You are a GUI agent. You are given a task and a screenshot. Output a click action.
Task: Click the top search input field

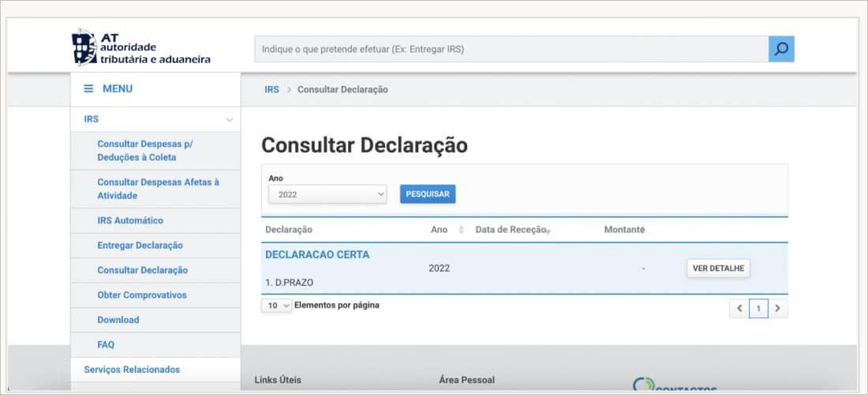tap(511, 49)
